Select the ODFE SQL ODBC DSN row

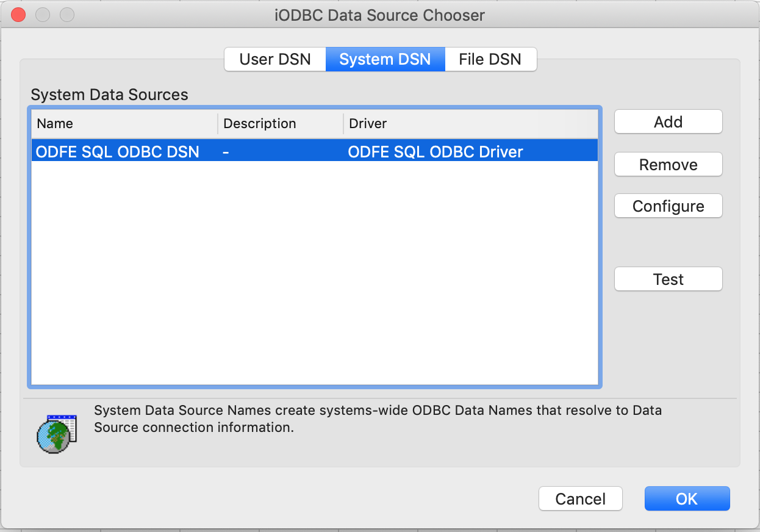315,151
